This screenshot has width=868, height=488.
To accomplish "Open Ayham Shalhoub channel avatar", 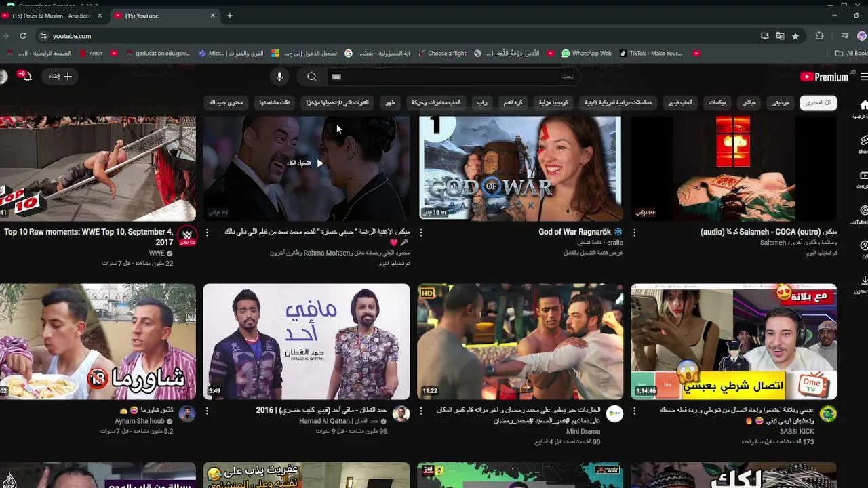I will coord(187,414).
